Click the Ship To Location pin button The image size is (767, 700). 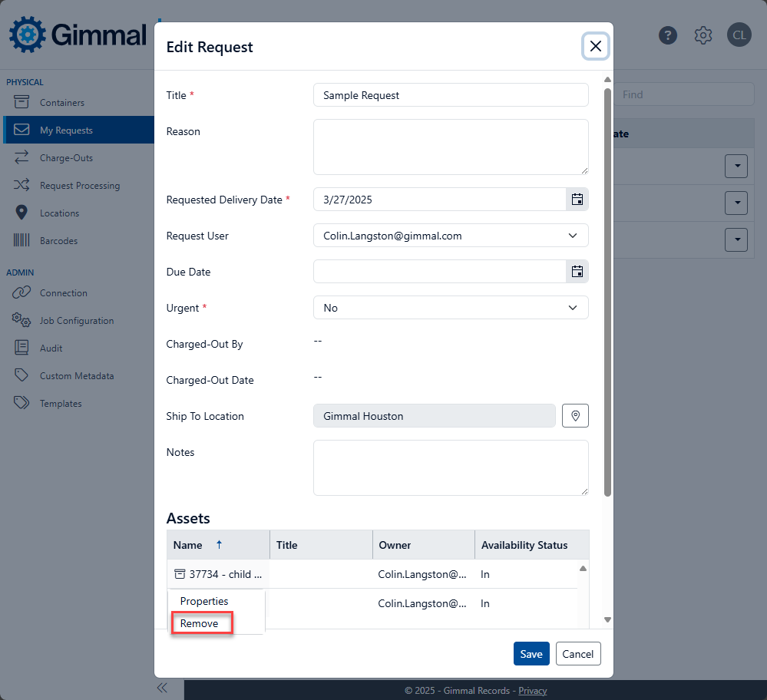(x=575, y=416)
